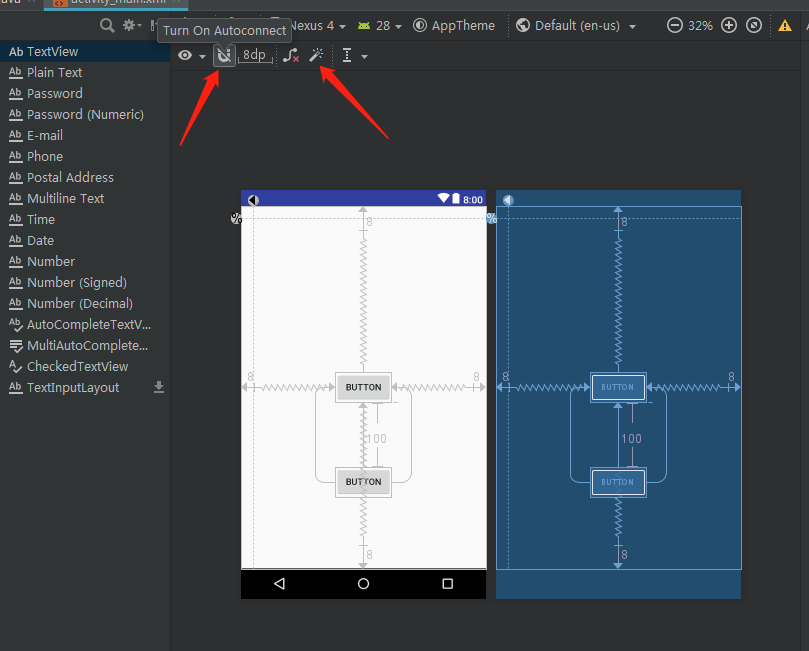Click the AppTheme theme selector
This screenshot has height=651, width=809.
pos(454,25)
